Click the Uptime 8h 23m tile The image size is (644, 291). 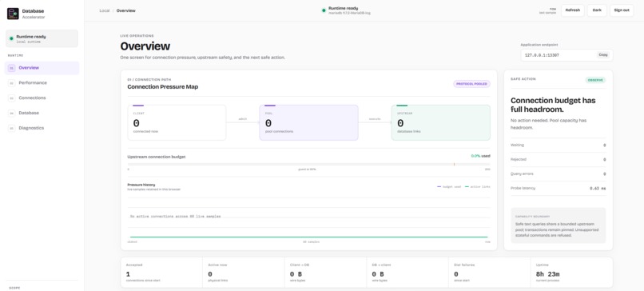point(572,273)
